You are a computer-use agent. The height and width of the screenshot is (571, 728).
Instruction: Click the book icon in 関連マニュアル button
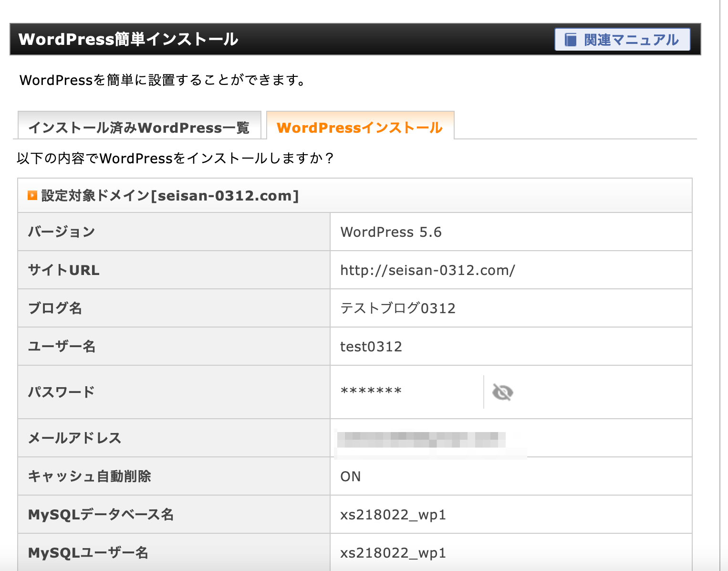[571, 40]
